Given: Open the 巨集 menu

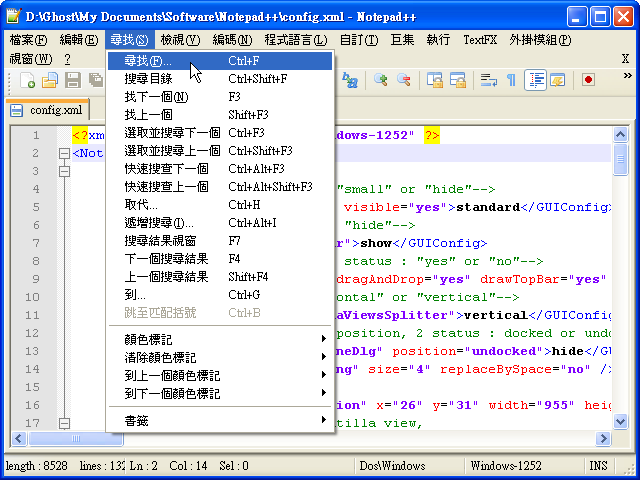Looking at the screenshot, I should (x=402, y=40).
